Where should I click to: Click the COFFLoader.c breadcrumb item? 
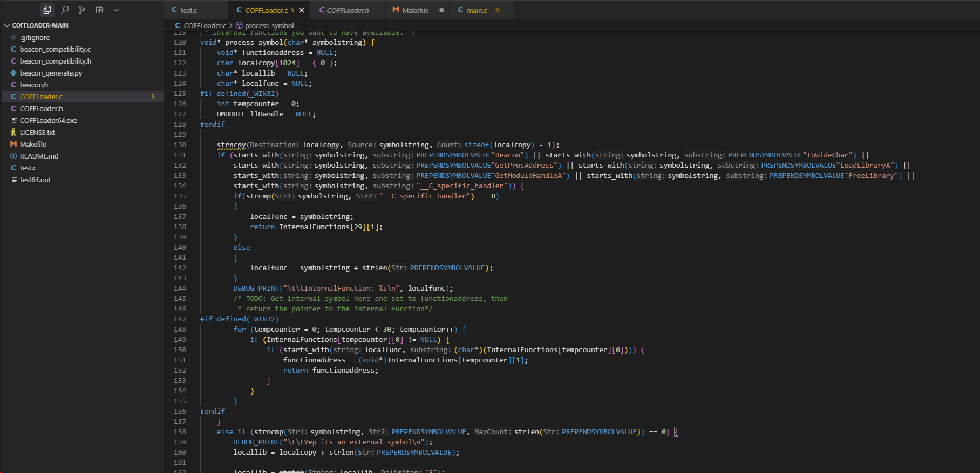tap(205, 25)
